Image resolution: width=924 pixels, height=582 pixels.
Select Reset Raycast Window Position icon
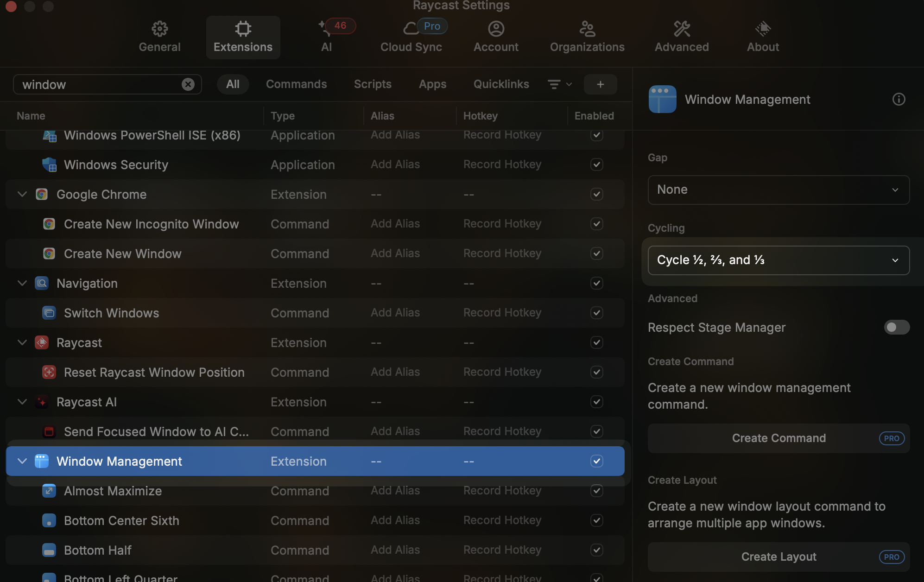[49, 372]
